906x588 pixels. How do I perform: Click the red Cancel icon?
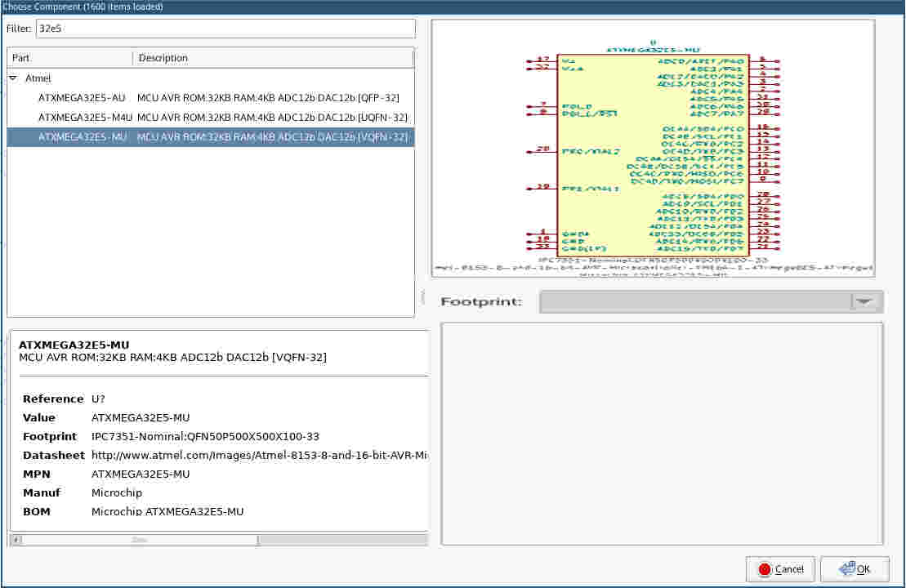[x=765, y=569]
